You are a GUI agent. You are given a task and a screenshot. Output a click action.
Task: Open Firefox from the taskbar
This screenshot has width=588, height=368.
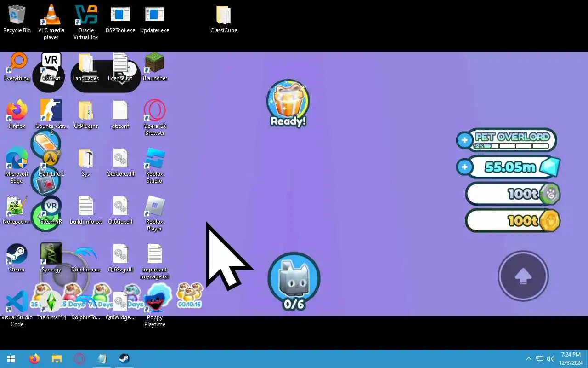click(x=34, y=359)
